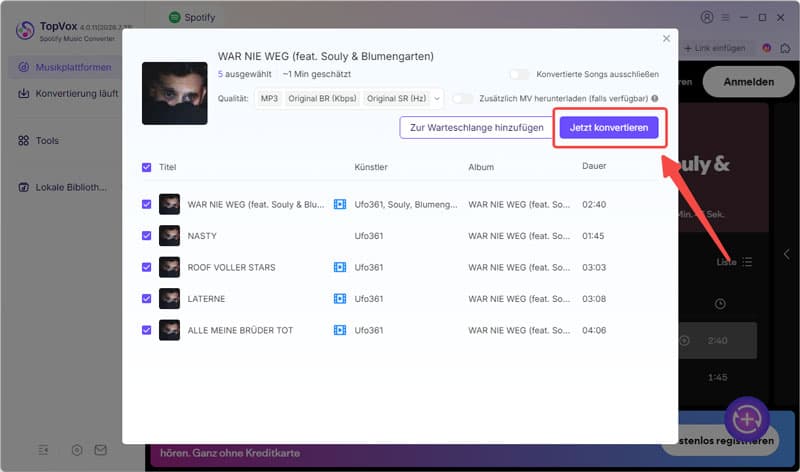This screenshot has width=800, height=472.
Task: Click the settings icon at sidebar bottom
Action: 77,450
